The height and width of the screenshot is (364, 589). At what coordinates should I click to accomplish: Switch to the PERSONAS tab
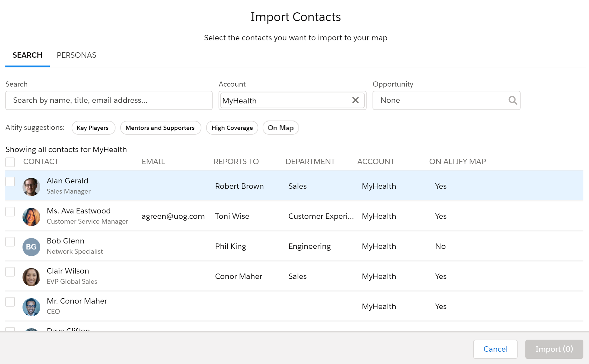pyautogui.click(x=76, y=55)
